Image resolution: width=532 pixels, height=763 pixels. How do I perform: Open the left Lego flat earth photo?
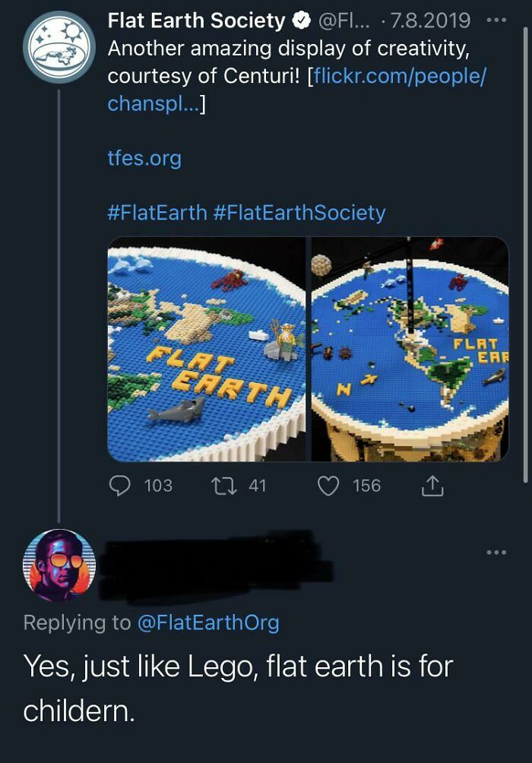click(x=205, y=350)
